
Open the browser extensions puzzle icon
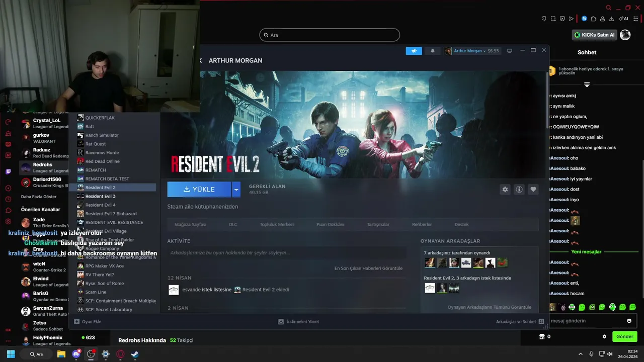click(x=593, y=19)
